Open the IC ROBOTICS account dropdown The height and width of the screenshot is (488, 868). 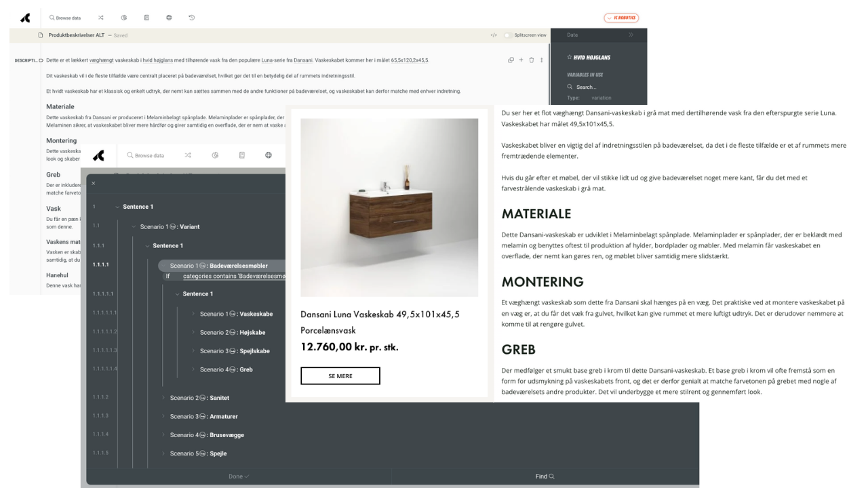point(621,18)
